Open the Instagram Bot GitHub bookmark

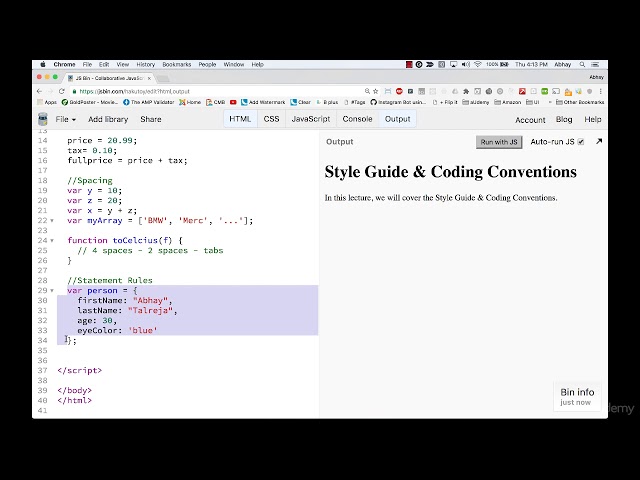click(398, 102)
